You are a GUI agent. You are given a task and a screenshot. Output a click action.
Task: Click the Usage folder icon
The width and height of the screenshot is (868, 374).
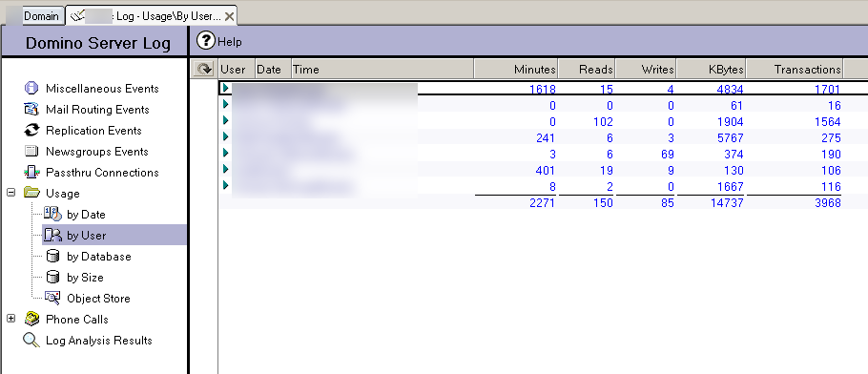[x=32, y=193]
